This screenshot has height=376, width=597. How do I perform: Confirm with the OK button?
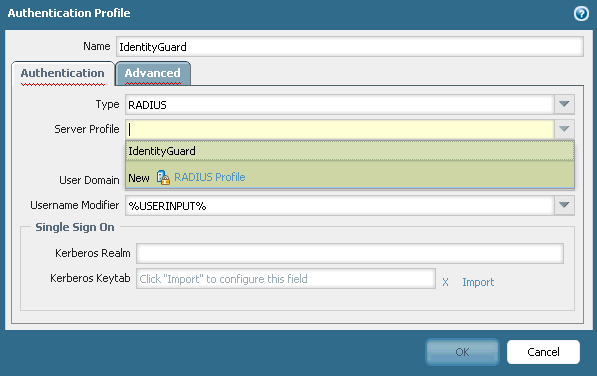(462, 352)
